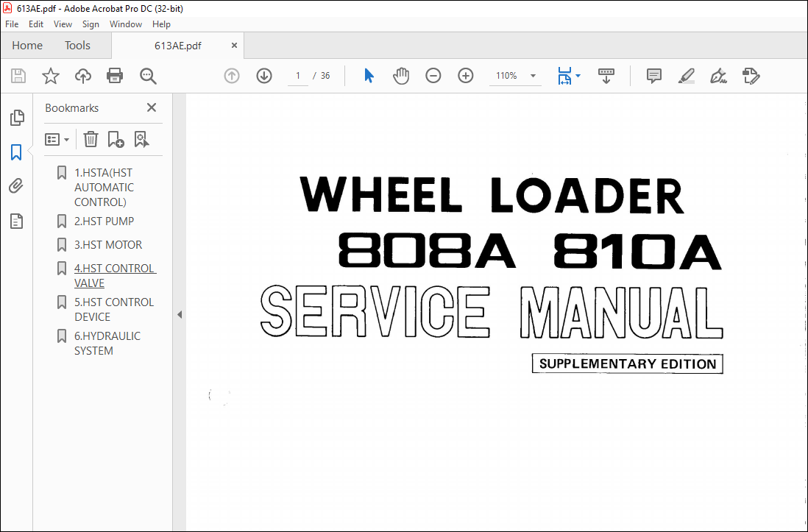Open bookmark 4.HST CONTROL VALVE
Viewport: 808px width, 532px height.
tap(115, 276)
